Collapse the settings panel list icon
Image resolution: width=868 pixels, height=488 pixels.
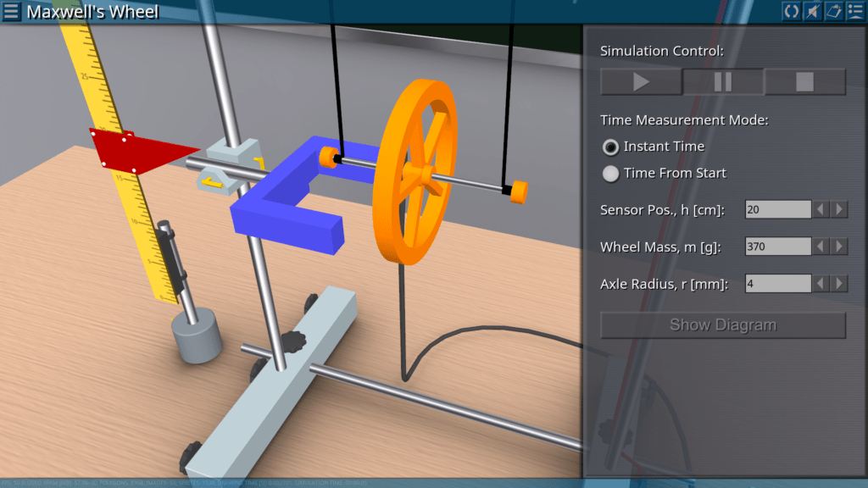point(854,11)
